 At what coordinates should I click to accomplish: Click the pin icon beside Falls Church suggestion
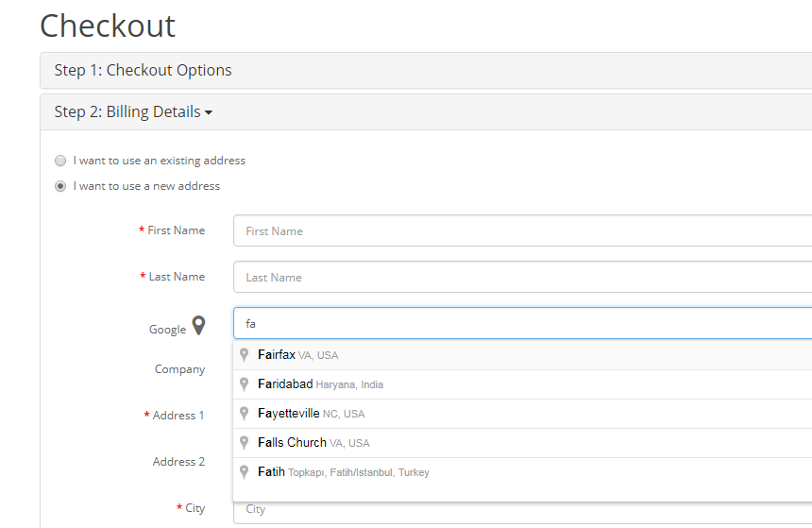click(x=244, y=443)
